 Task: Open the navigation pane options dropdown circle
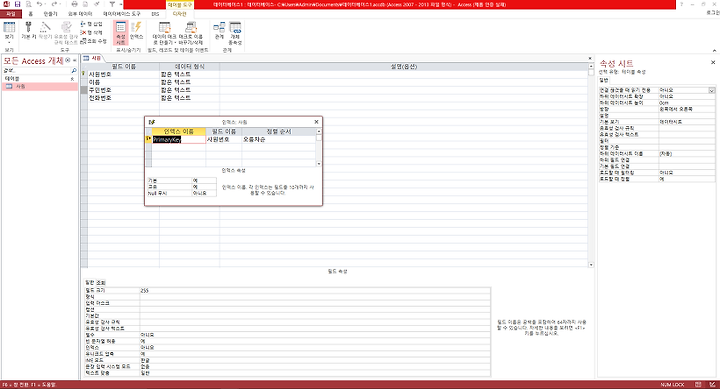(x=68, y=60)
